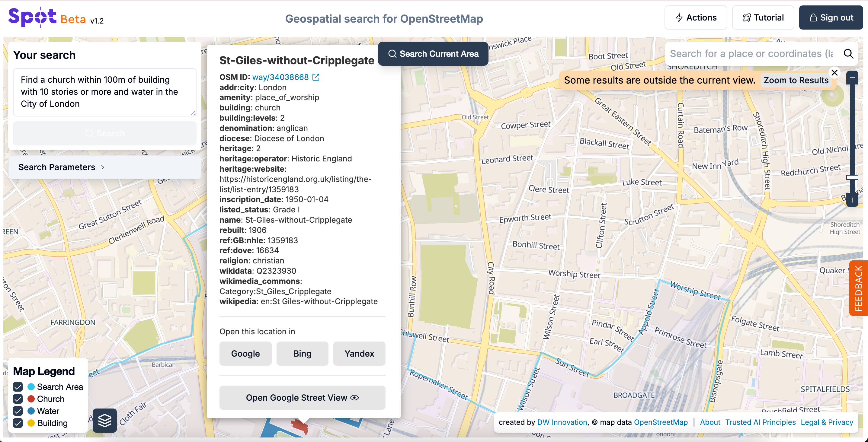Image resolution: width=868 pixels, height=442 pixels.
Task: Click the Sign out button
Action: click(x=831, y=17)
